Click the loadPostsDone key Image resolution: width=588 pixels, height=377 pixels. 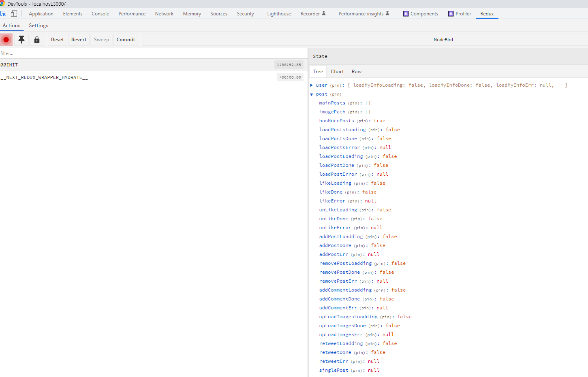(338, 138)
